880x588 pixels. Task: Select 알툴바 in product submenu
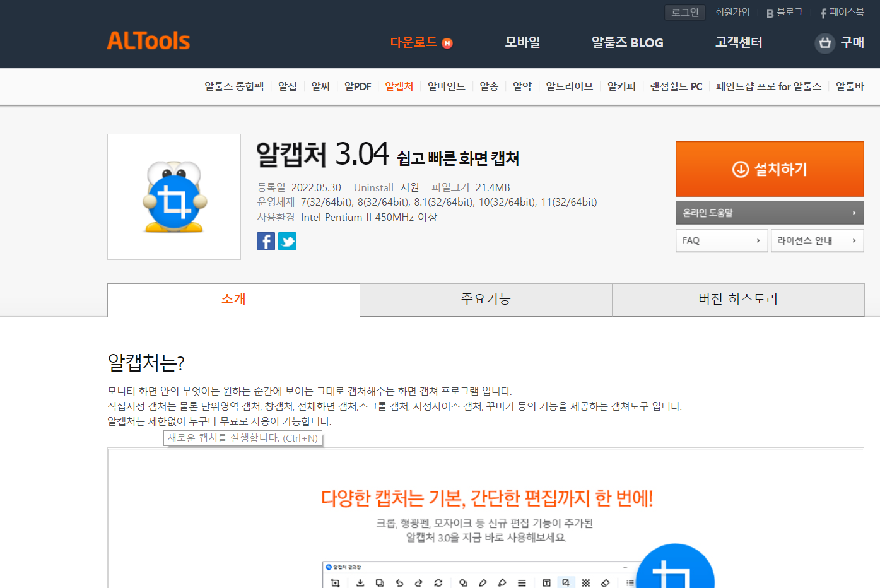850,86
